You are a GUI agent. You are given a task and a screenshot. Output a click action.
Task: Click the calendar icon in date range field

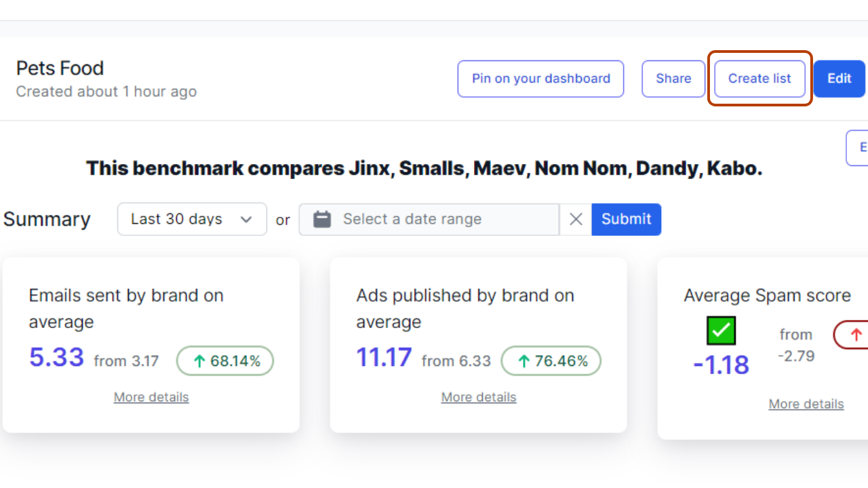(x=322, y=220)
